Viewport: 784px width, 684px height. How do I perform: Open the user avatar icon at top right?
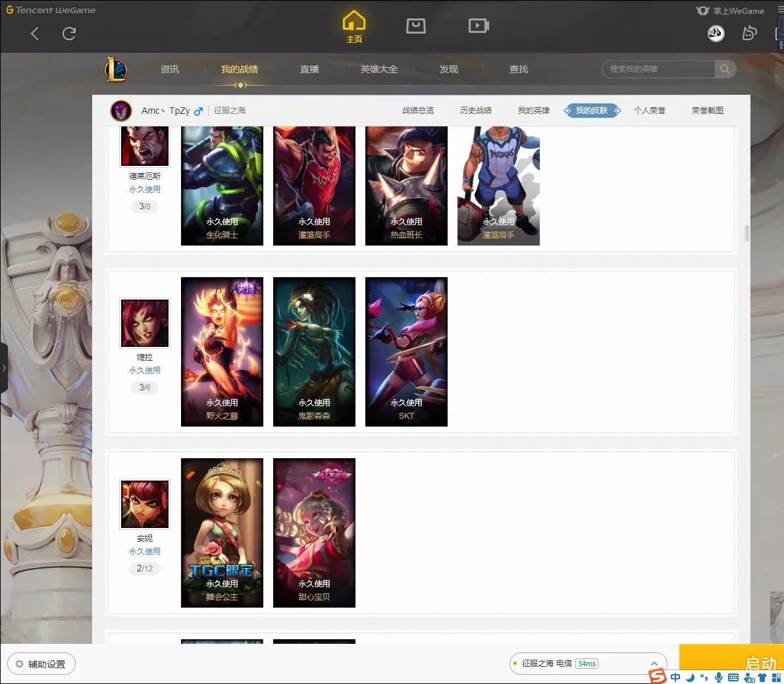[716, 34]
